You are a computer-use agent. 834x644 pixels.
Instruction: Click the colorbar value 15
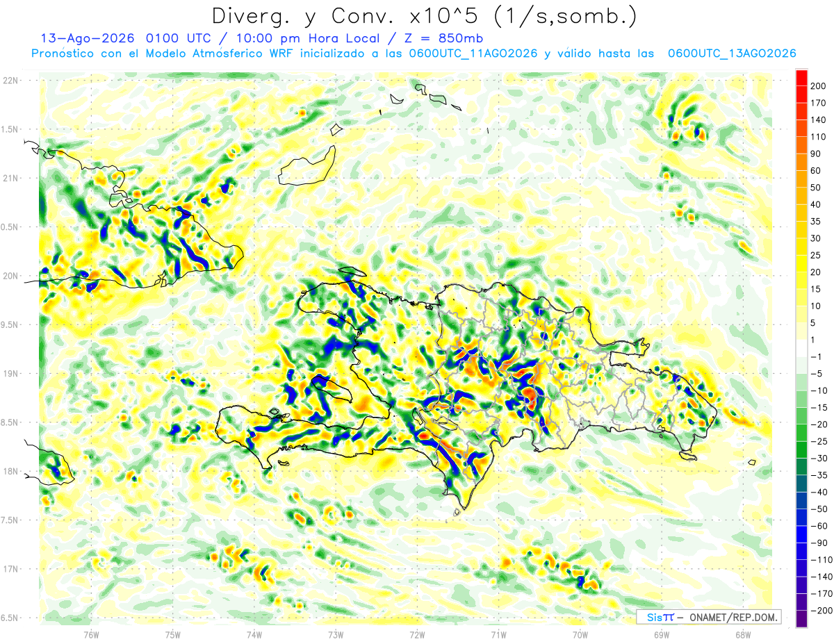[x=817, y=289]
